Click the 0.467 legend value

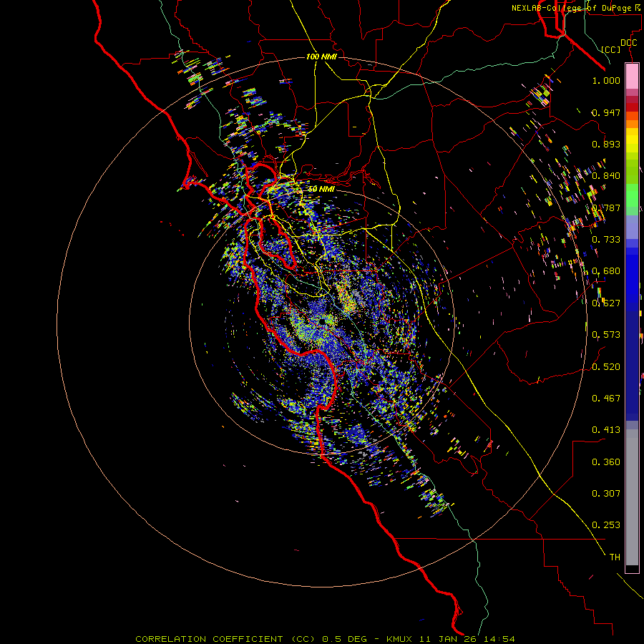tap(606, 399)
